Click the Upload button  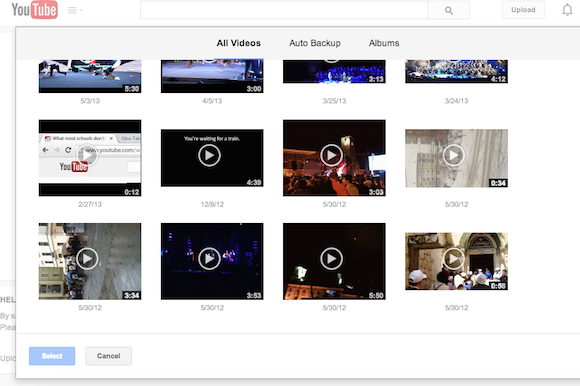pos(523,10)
